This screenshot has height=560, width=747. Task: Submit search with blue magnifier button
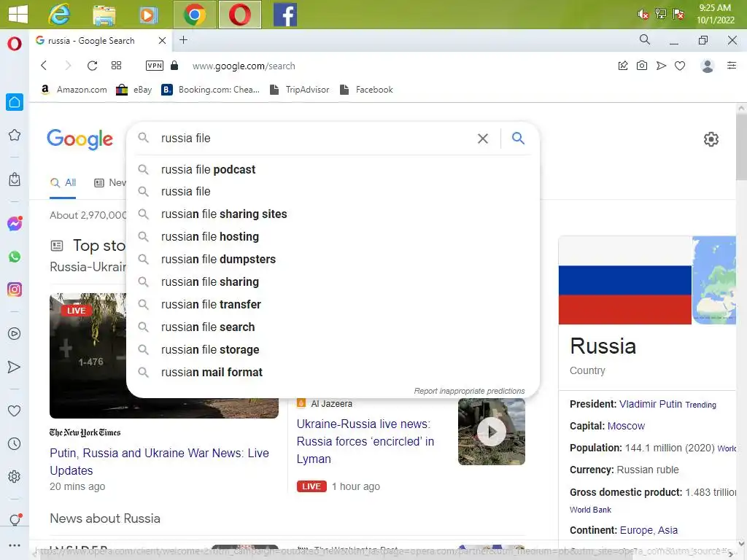tap(518, 138)
